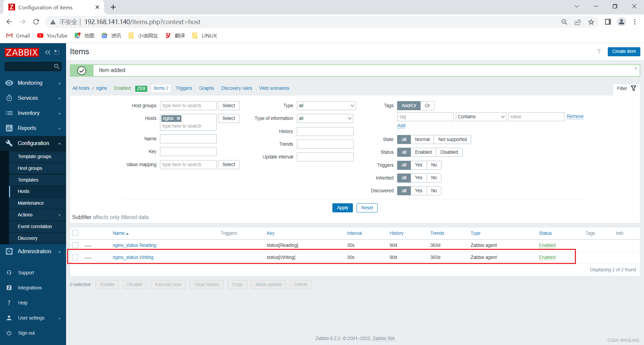
Task: Check the nginx_status Reading row checkbox
Action: point(75,245)
